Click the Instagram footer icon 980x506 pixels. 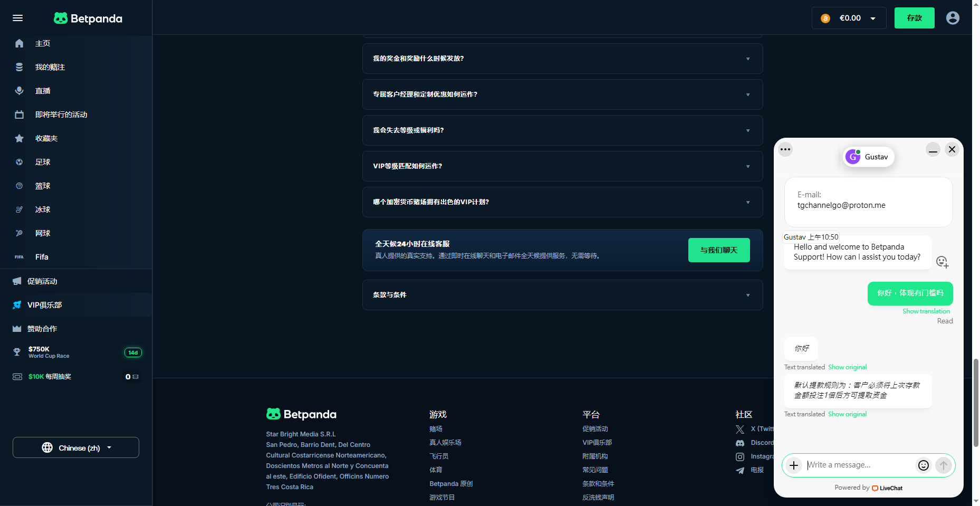(740, 457)
